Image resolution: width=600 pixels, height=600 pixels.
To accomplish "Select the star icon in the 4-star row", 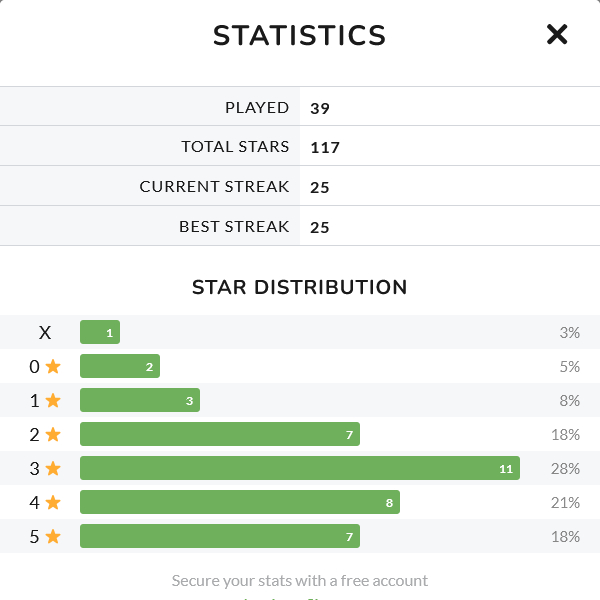I will tap(53, 503).
